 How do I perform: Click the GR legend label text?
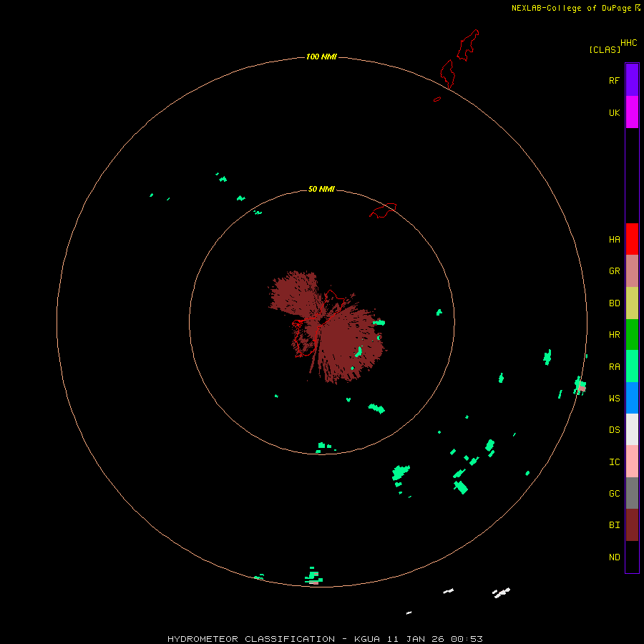(x=614, y=271)
